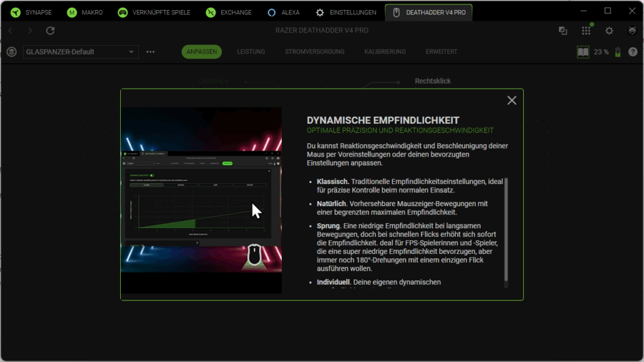Select the DeathAdder V4 Pro tab

click(x=429, y=13)
